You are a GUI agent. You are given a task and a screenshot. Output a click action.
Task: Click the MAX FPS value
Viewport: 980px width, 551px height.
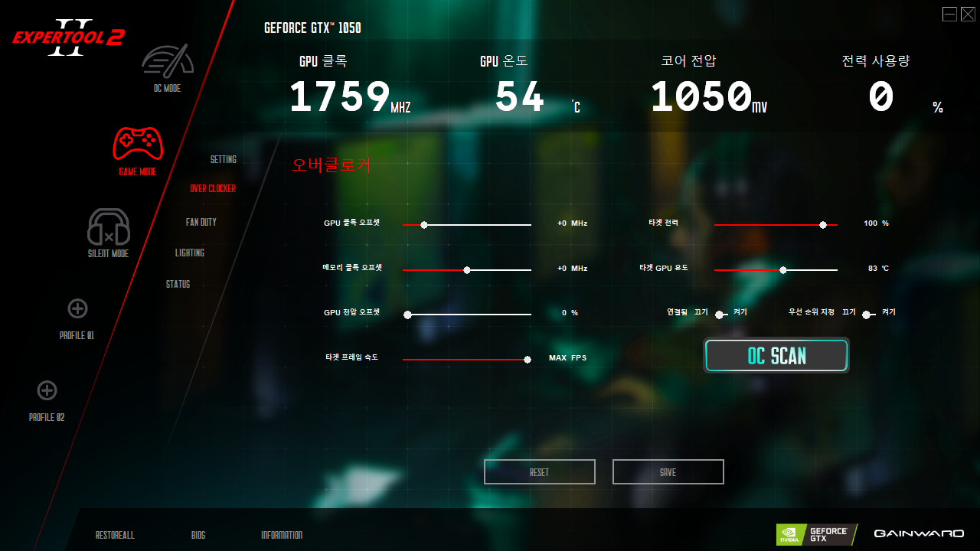[x=567, y=357]
